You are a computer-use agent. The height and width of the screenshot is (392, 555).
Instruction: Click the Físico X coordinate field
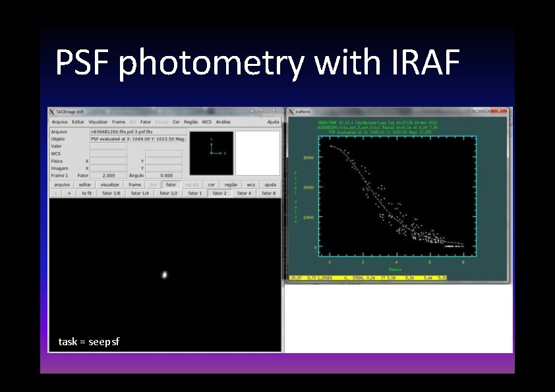108,161
